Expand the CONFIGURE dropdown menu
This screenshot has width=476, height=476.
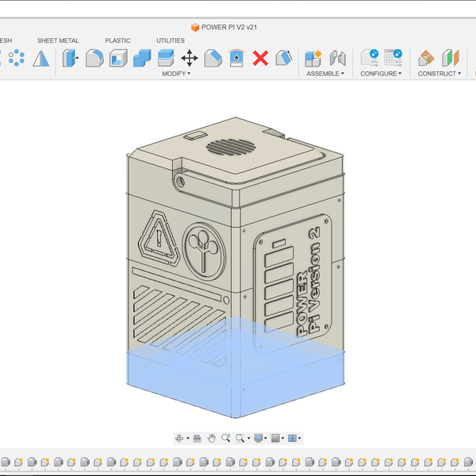(x=381, y=74)
